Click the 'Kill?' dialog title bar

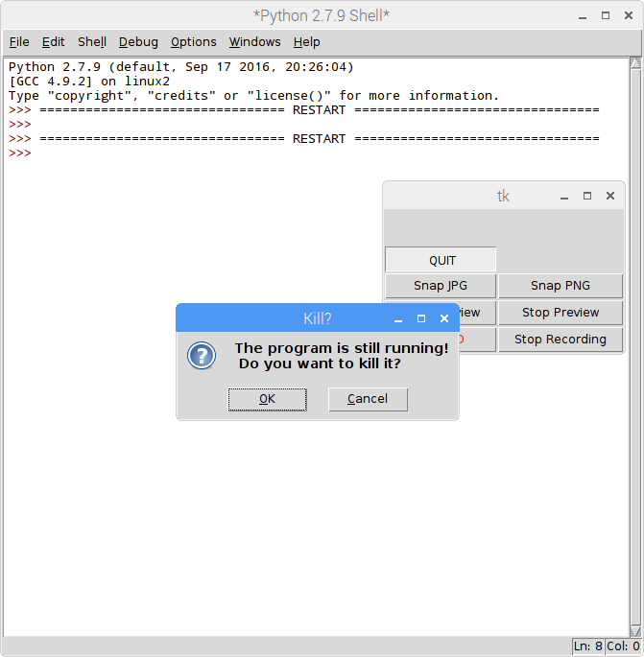coord(318,318)
